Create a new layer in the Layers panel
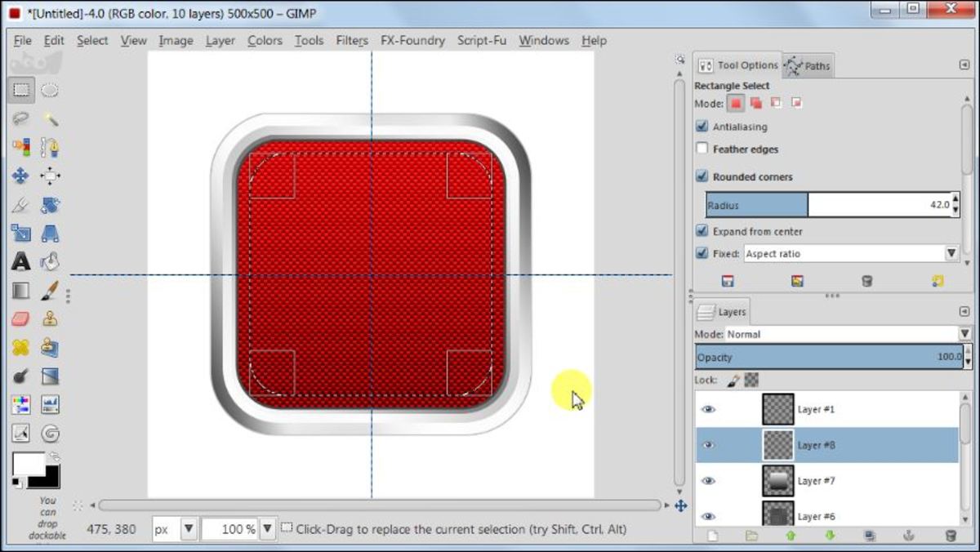 [713, 535]
